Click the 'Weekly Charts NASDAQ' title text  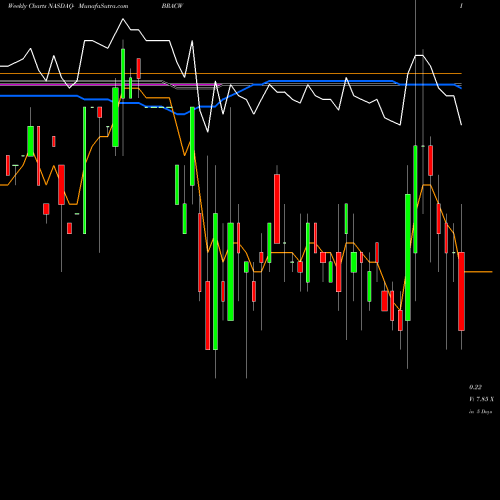click(x=41, y=6)
